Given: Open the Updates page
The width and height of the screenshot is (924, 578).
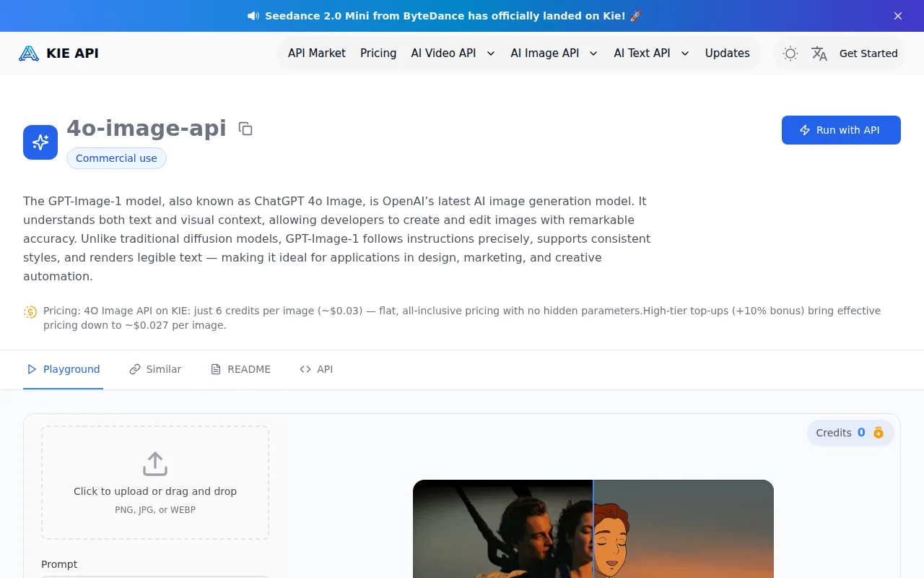Looking at the screenshot, I should tap(728, 53).
